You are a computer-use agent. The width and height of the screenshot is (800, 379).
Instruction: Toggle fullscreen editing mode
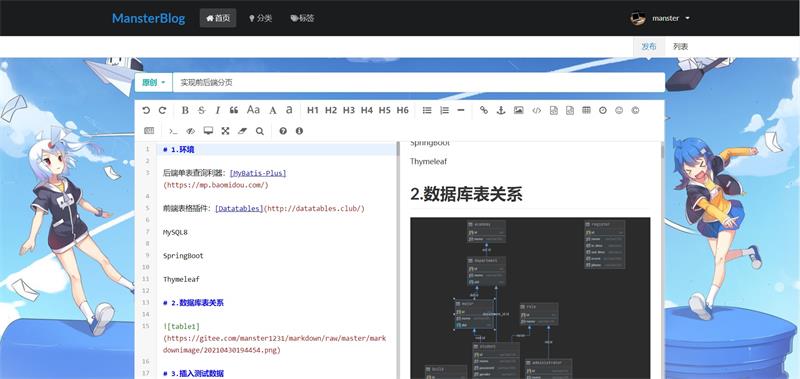coord(225,131)
